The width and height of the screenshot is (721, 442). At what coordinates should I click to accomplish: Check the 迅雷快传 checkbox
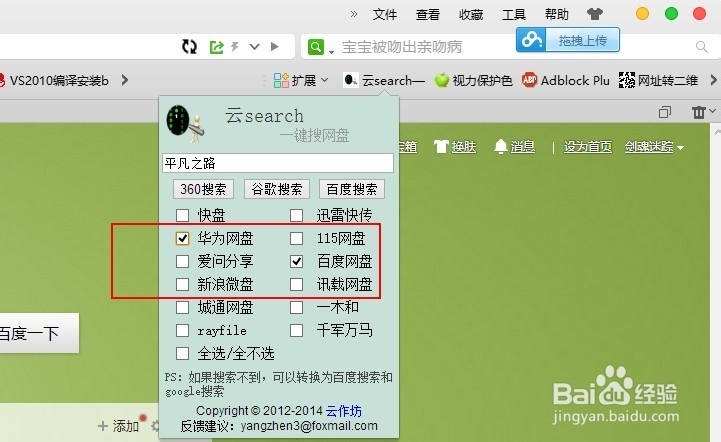pyautogui.click(x=297, y=215)
